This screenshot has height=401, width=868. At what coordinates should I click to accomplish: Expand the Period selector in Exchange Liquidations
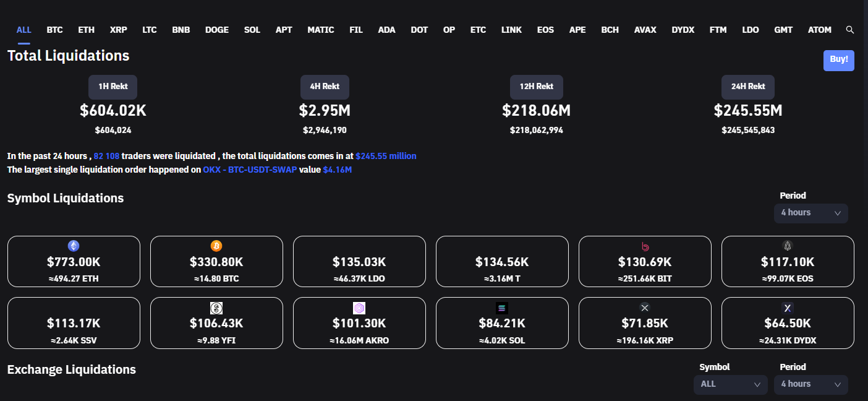811,384
